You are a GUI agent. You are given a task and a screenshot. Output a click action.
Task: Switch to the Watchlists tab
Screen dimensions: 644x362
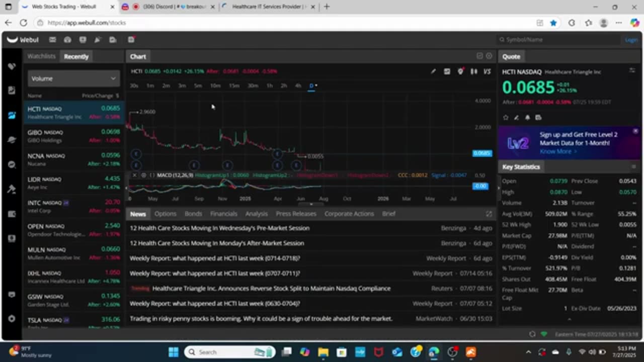(41, 56)
